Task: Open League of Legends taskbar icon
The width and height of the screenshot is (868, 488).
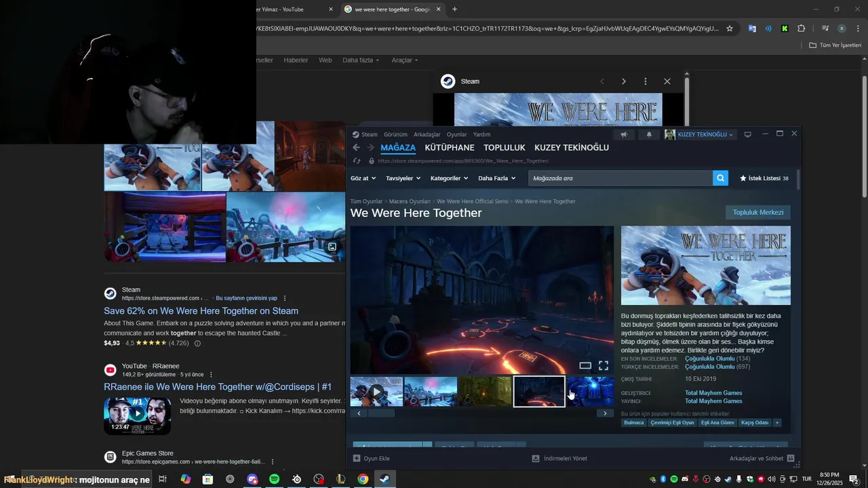Action: point(341,479)
